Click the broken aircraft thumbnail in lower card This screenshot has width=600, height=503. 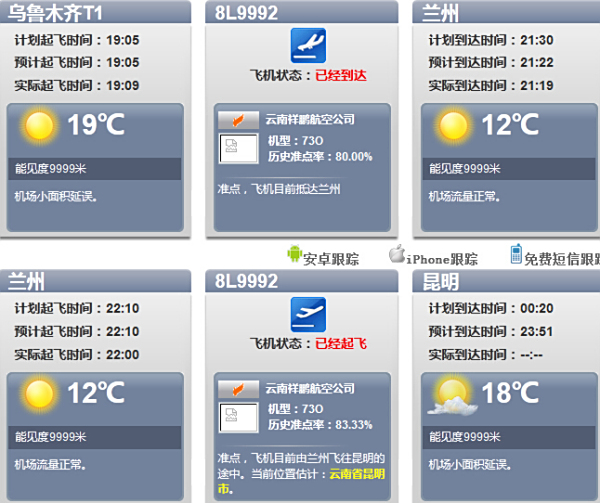(238, 417)
